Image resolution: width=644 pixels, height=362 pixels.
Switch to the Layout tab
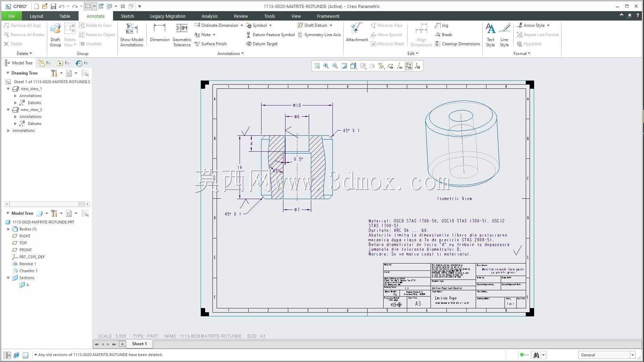[36, 16]
